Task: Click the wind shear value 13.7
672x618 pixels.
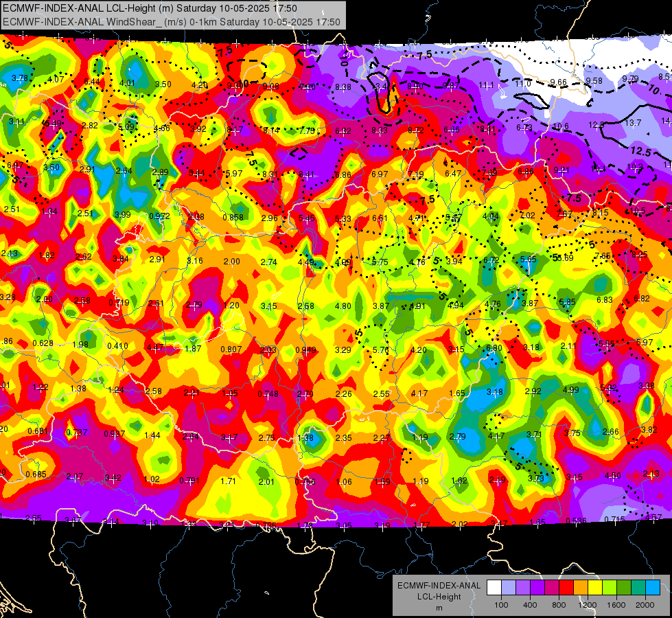Action: point(633,123)
